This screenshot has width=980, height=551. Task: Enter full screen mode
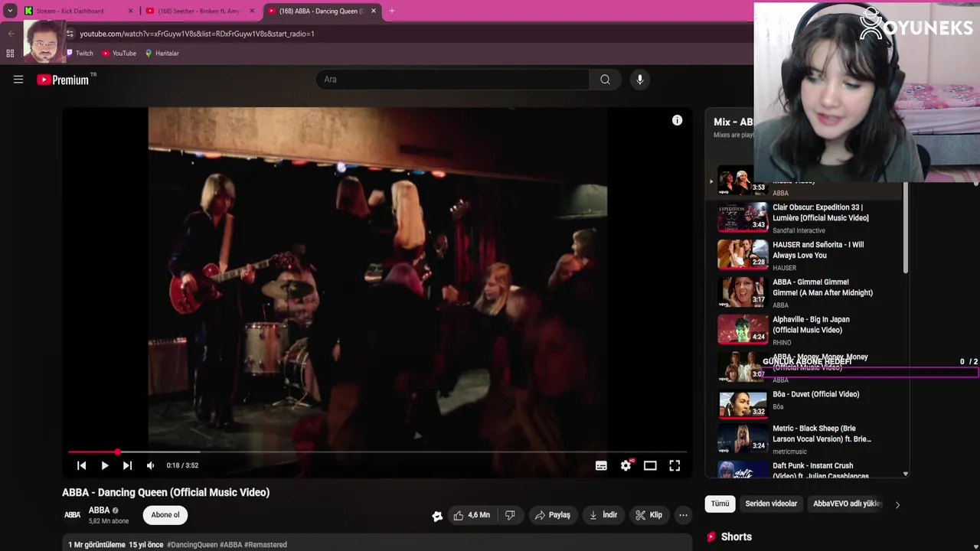[675, 465]
